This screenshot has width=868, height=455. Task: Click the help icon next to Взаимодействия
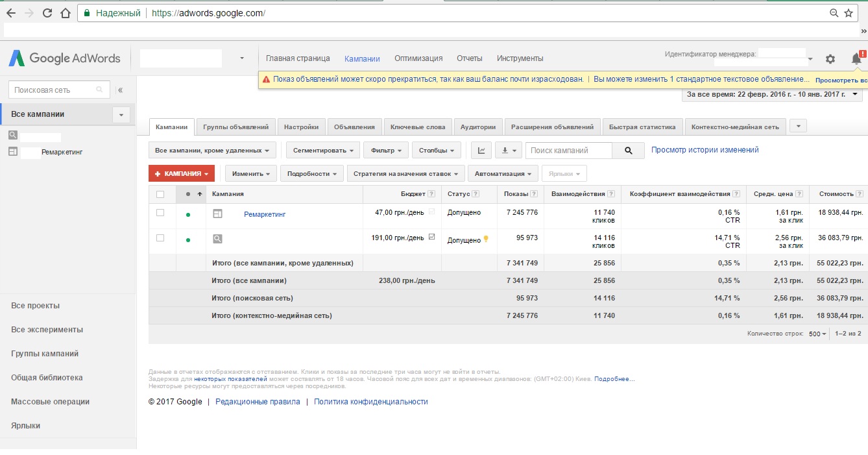click(611, 194)
